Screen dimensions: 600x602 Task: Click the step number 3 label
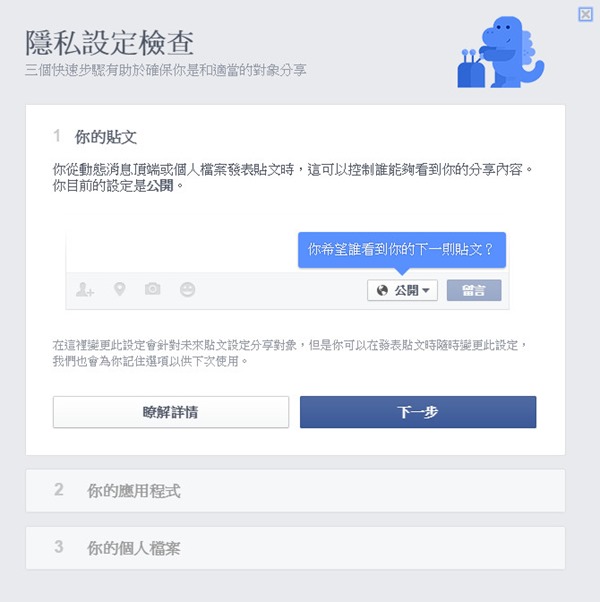tap(58, 547)
